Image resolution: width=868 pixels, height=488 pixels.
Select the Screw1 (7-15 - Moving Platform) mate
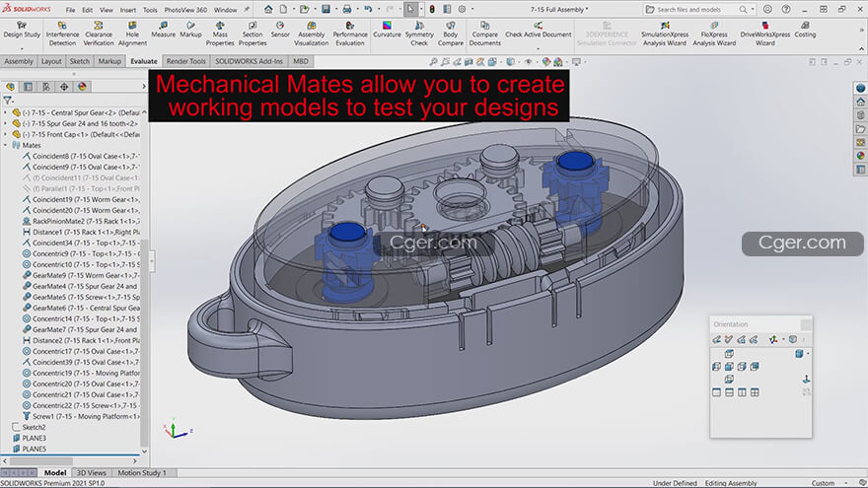[x=80, y=417]
